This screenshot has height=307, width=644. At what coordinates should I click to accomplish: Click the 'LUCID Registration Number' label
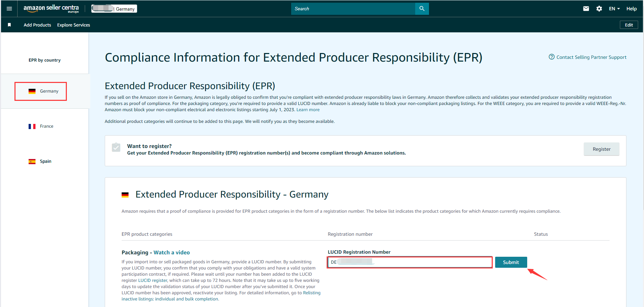(x=359, y=252)
